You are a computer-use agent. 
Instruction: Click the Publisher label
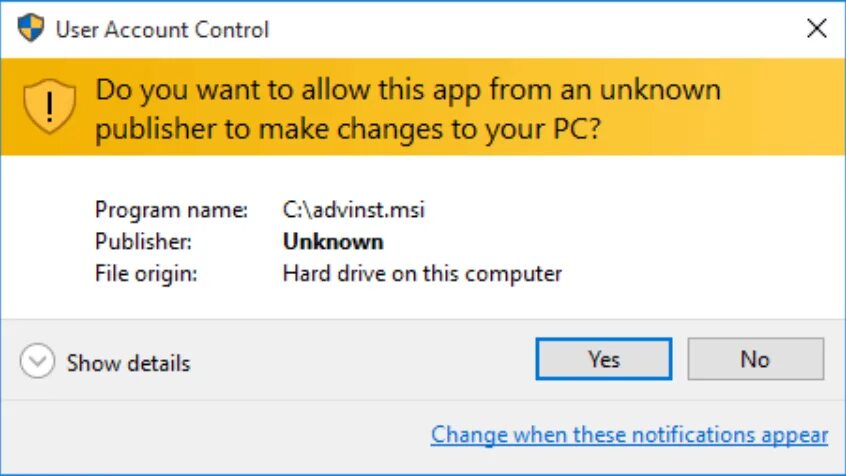(143, 241)
